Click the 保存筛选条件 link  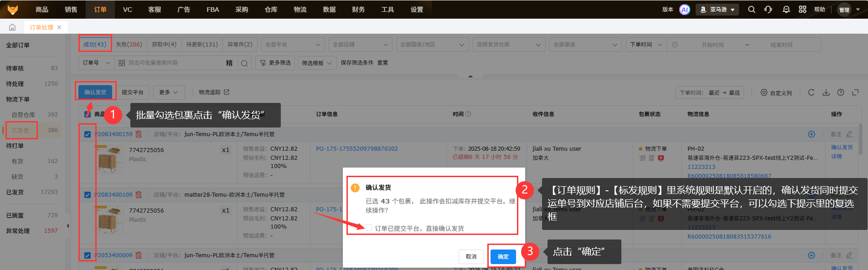click(357, 63)
